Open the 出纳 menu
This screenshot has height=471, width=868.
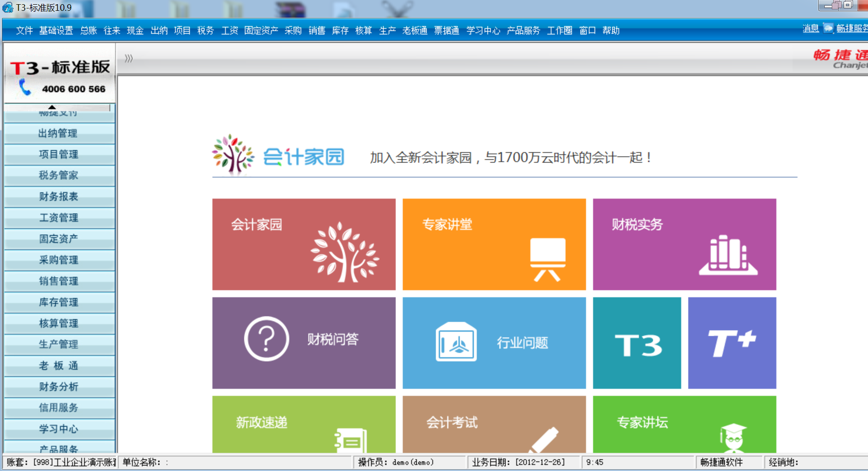(159, 31)
